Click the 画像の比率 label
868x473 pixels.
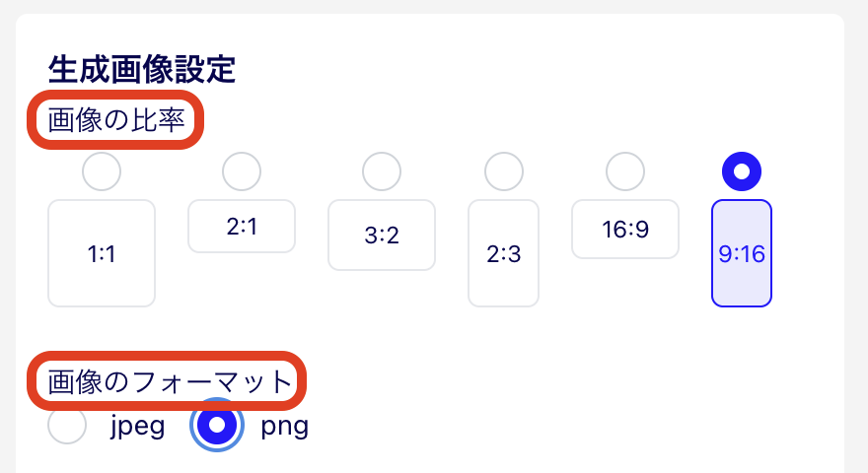click(115, 120)
